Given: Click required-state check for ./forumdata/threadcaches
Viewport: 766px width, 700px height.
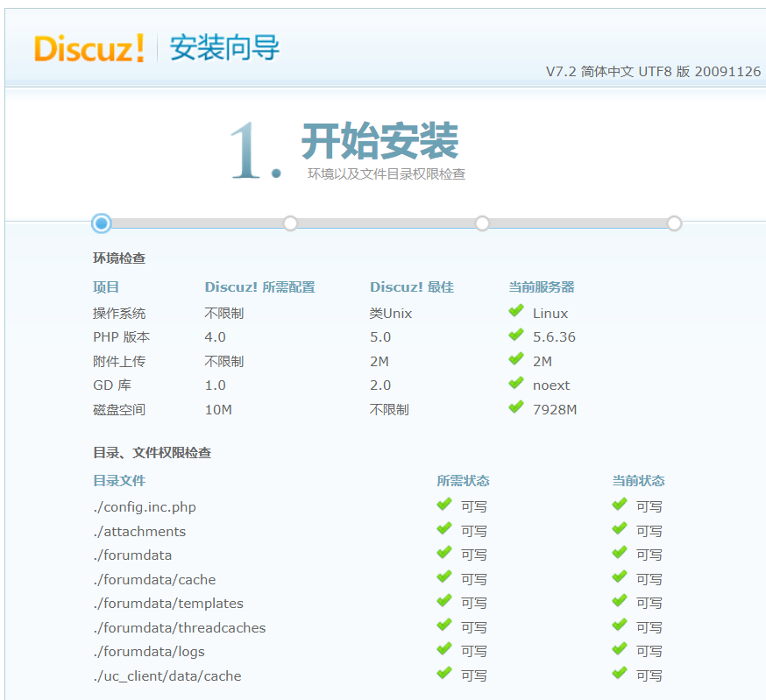Looking at the screenshot, I should (444, 625).
